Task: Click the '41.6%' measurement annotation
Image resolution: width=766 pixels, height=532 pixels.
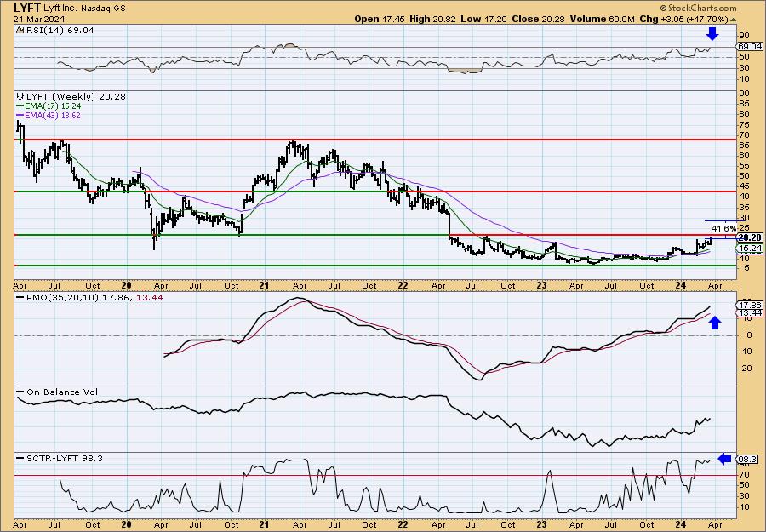Action: click(723, 228)
